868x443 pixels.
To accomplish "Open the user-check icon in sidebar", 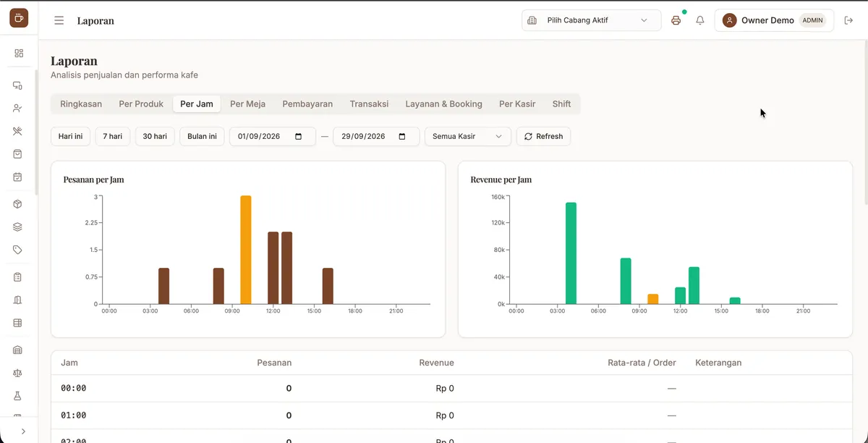I will (18, 108).
